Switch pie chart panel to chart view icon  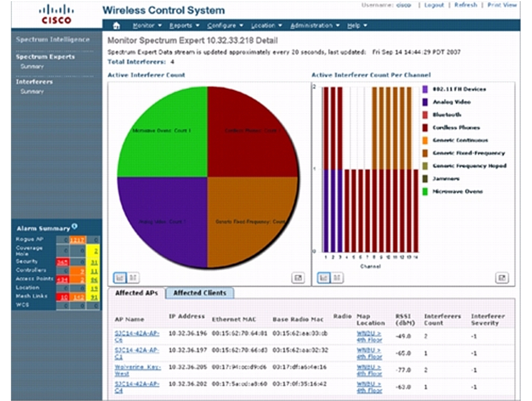click(x=120, y=278)
